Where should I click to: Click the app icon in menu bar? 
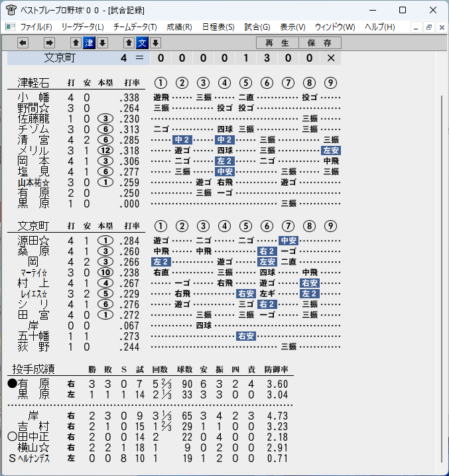[x=11, y=27]
